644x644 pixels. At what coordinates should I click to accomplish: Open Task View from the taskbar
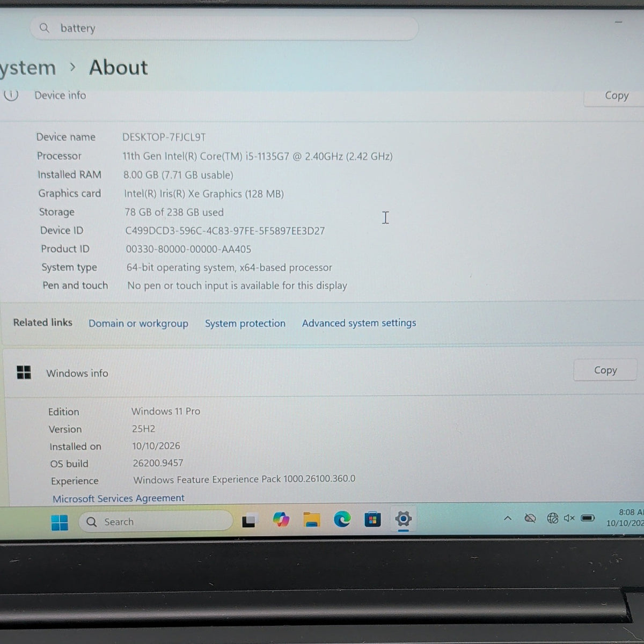click(248, 521)
